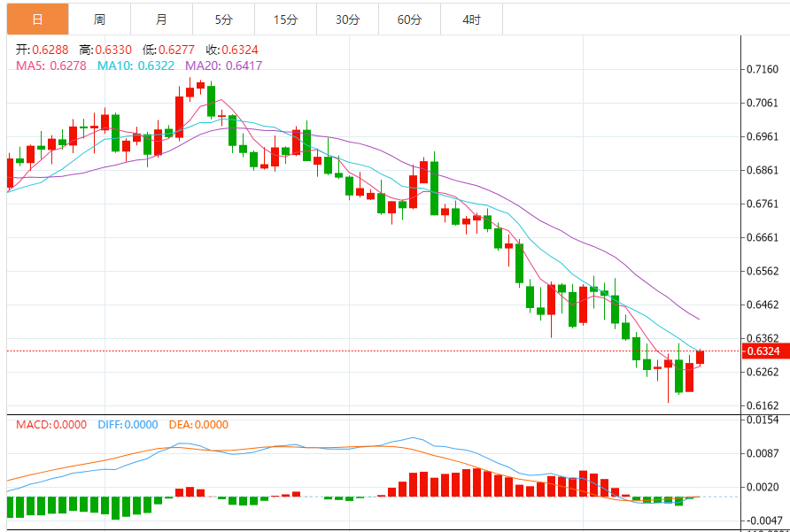The height and width of the screenshot is (532, 790).
Task: Click the 0.6462 price axis label
Action: [x=763, y=305]
